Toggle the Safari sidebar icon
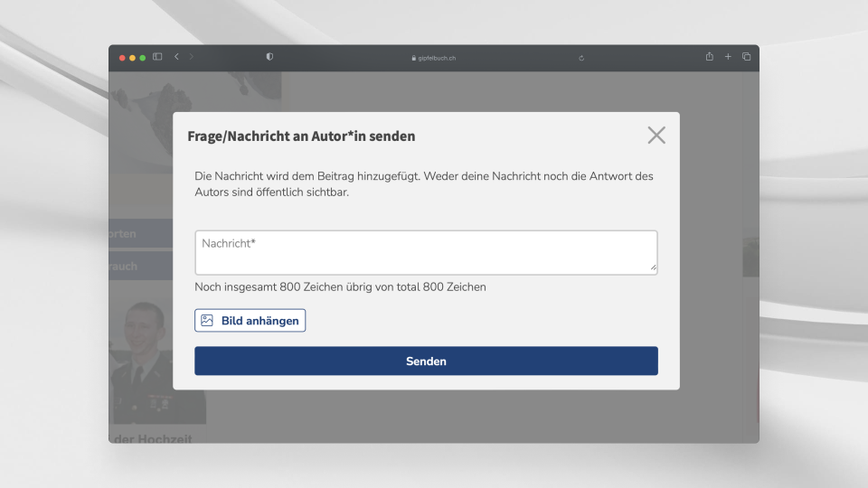The image size is (868, 488). [157, 57]
